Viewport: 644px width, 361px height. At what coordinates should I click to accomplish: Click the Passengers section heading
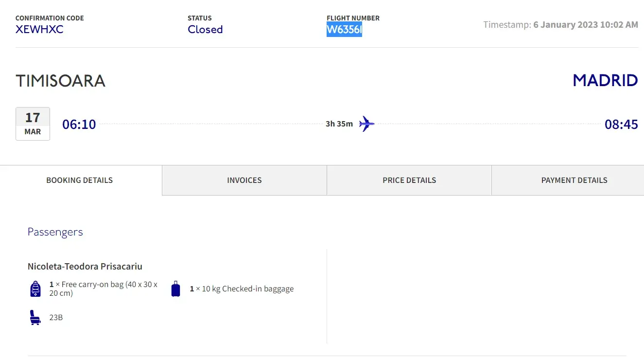click(x=55, y=232)
